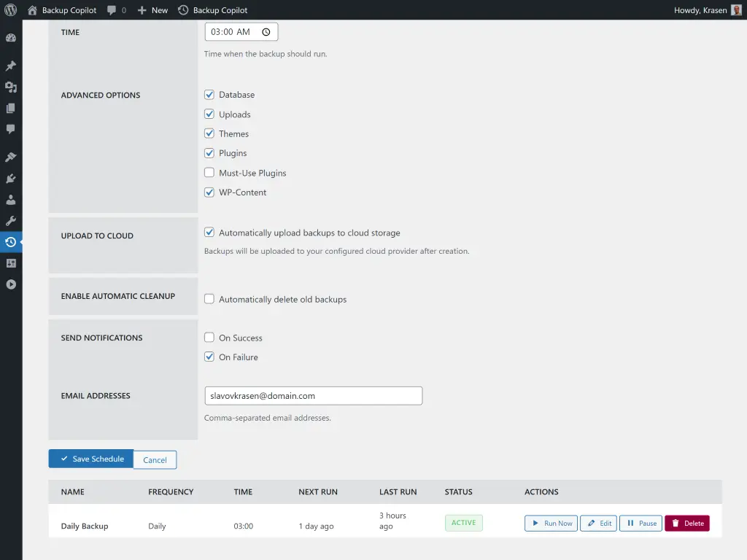Click the highlighted Backup Copilot clock icon
The width and height of the screenshot is (747, 560).
click(x=11, y=241)
